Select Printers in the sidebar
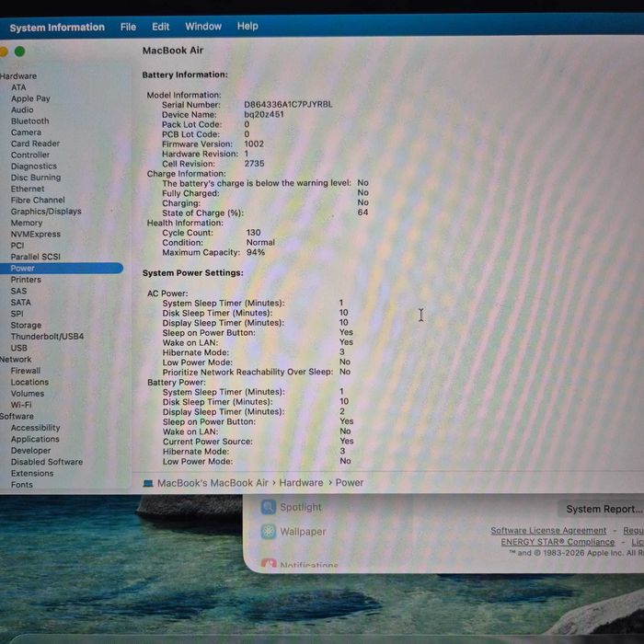 [26, 280]
